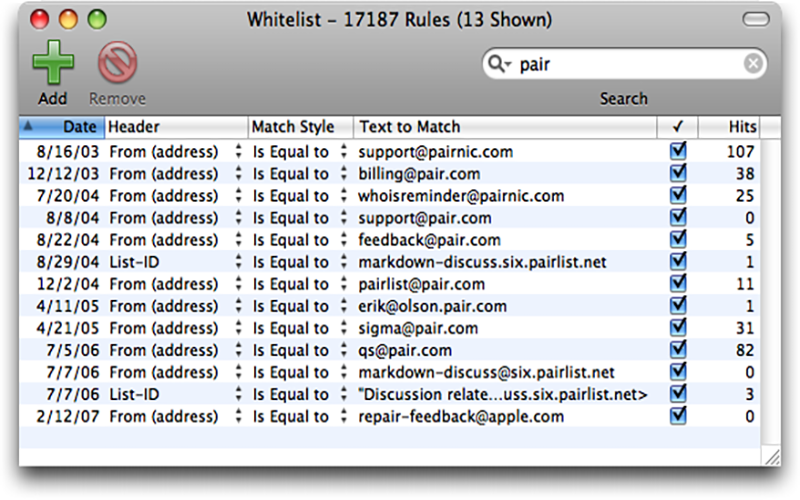
Task: Uncheck the billing@pair.com rule
Action: pyautogui.click(x=678, y=173)
